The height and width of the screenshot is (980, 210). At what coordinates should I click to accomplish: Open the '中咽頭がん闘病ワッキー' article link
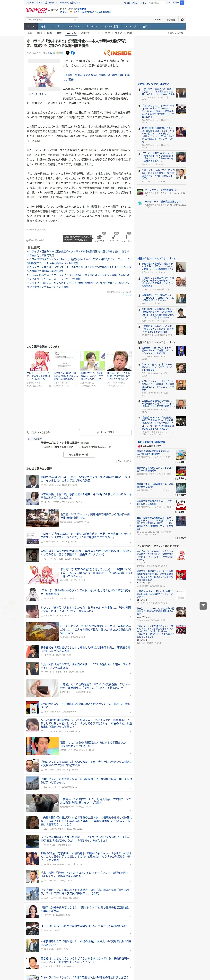coord(85,479)
